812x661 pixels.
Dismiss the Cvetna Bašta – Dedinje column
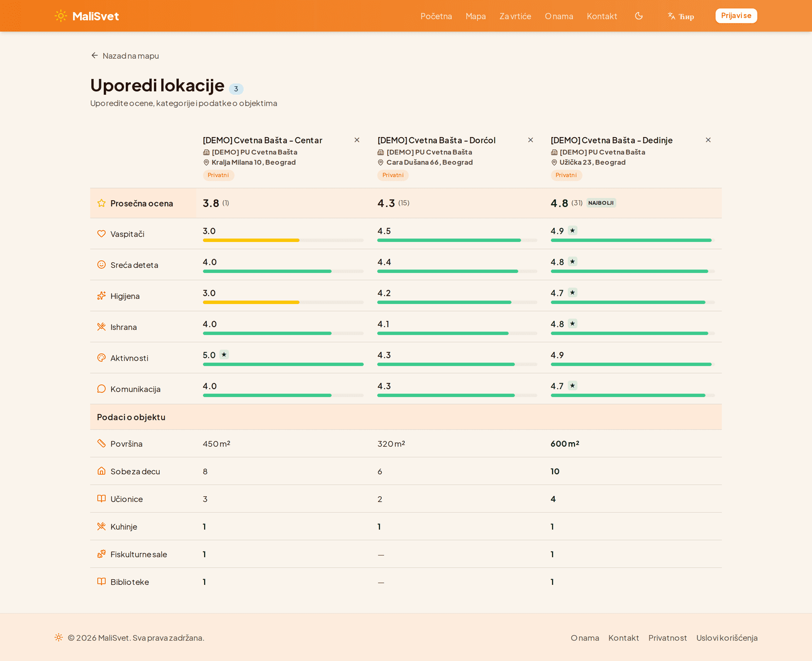(x=708, y=139)
